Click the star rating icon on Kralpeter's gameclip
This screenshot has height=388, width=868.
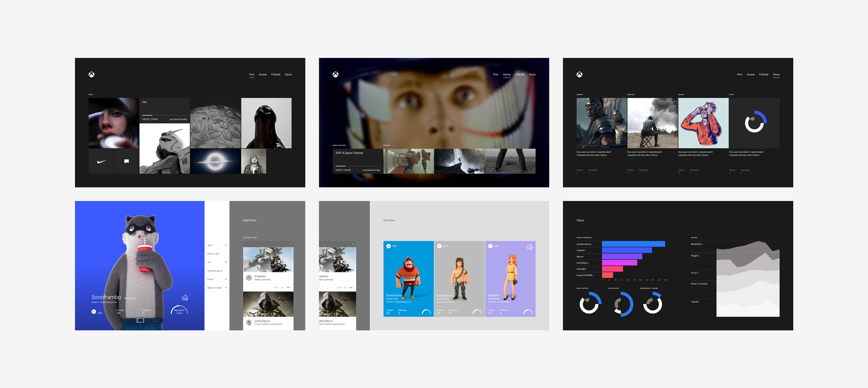point(275,288)
